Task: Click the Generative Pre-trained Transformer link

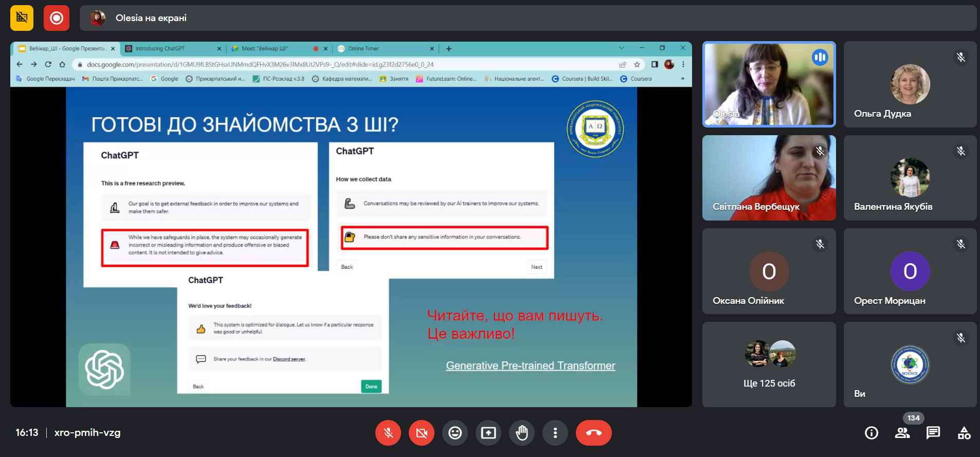Action: point(530,365)
